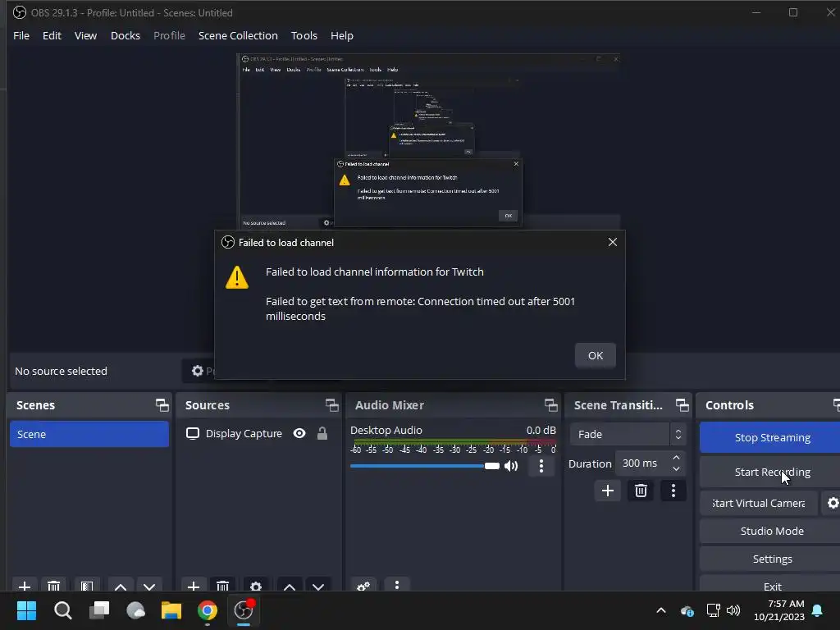
Task: Open the Help menu
Action: click(x=342, y=35)
